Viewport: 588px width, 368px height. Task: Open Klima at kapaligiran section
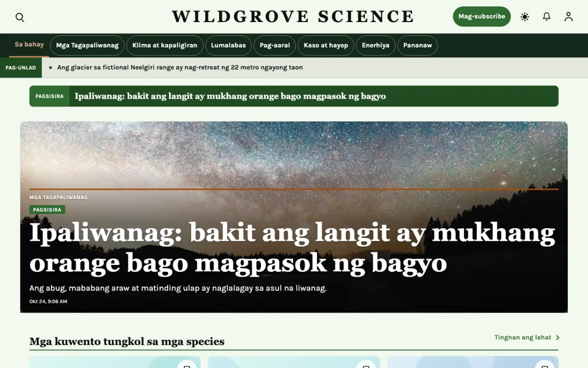tap(165, 45)
